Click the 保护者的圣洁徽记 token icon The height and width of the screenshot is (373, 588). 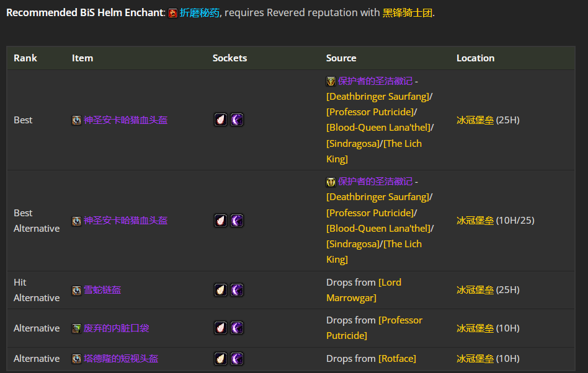331,81
